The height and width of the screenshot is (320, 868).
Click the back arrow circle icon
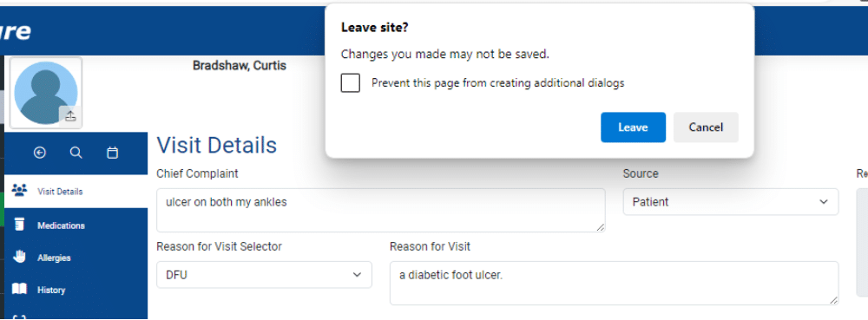[x=40, y=153]
